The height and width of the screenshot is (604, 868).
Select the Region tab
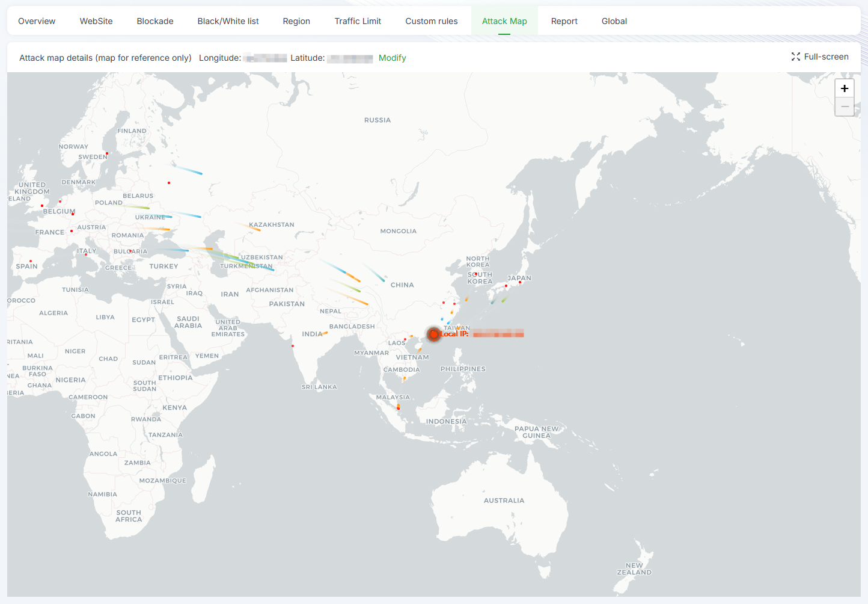[x=296, y=21]
